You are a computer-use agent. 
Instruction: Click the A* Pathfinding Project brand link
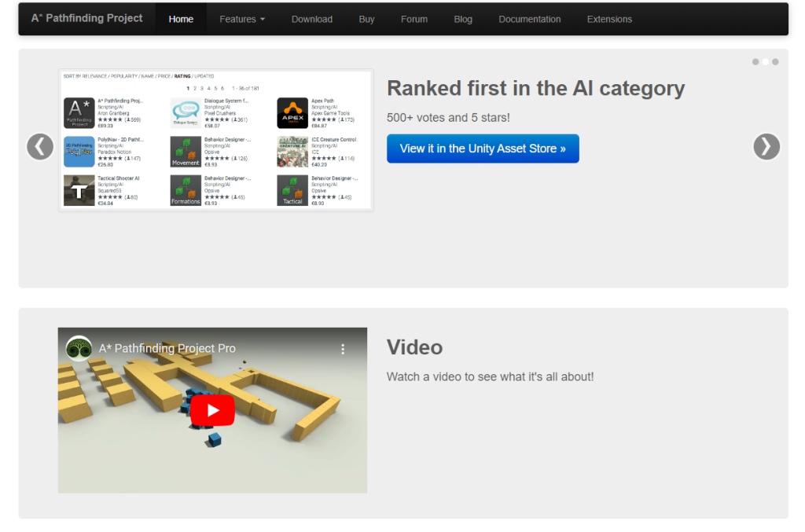[86, 19]
